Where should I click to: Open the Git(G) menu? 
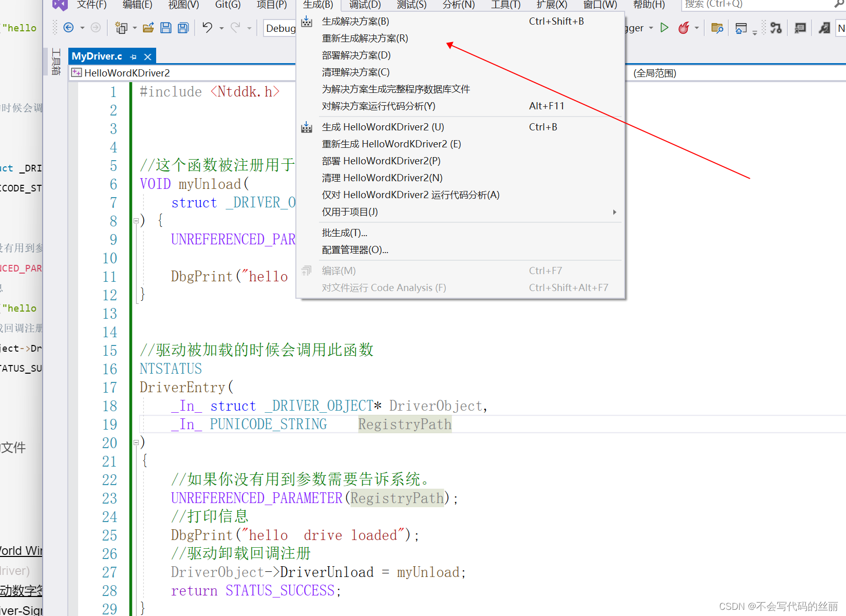tap(228, 5)
